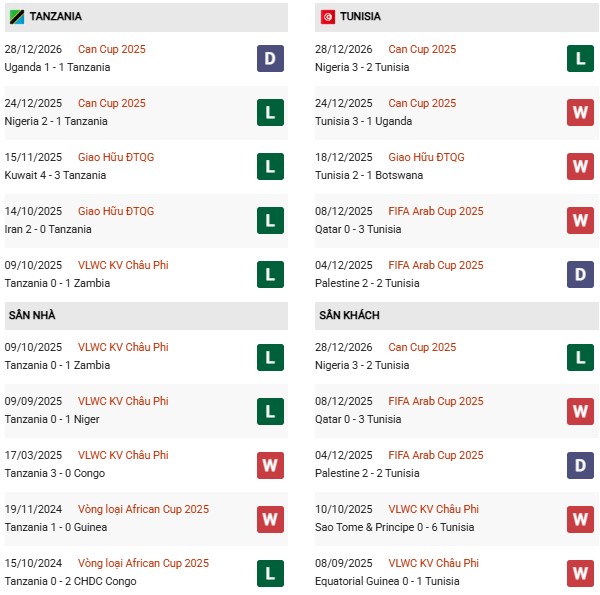Select the TUNISIA section header
The height and width of the screenshot is (595, 600).
pos(360,17)
